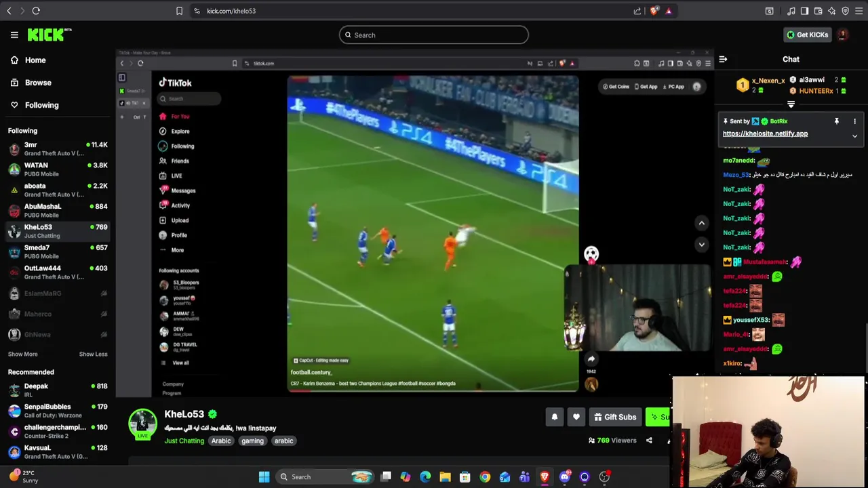Click the green Subscribe button
The width and height of the screenshot is (868, 488).
coord(658,417)
